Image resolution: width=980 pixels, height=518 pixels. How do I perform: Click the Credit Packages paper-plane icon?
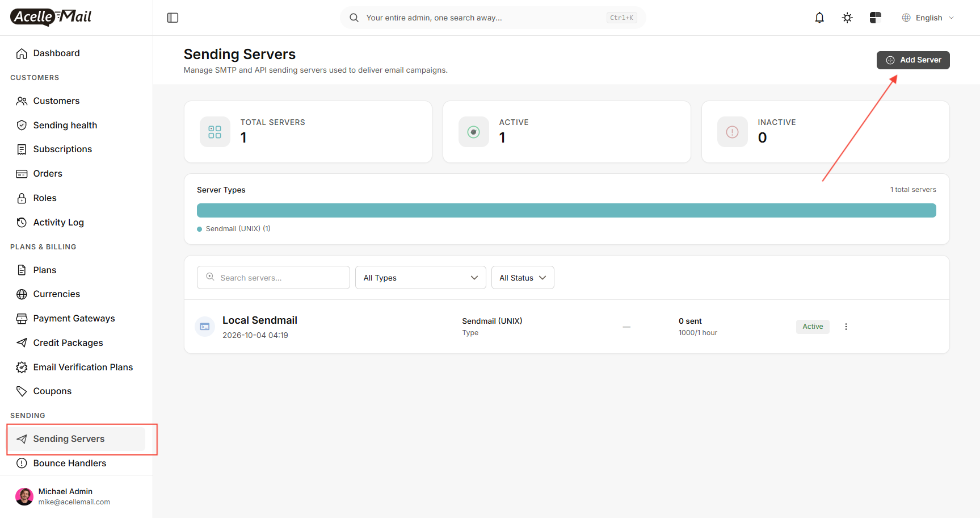22,343
